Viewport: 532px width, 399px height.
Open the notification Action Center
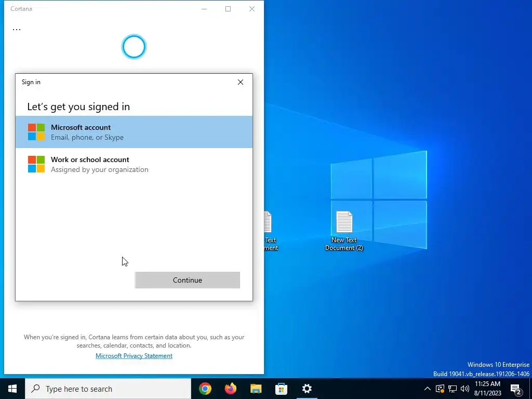(x=516, y=389)
